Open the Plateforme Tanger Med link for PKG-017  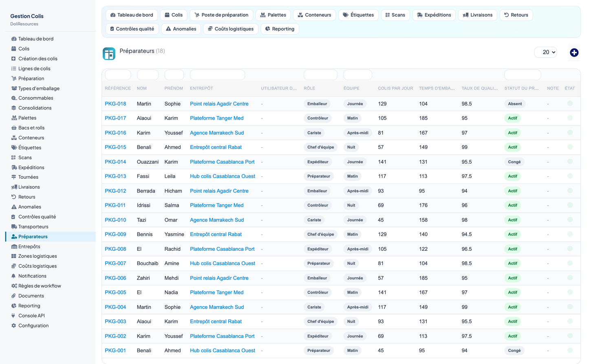click(217, 118)
